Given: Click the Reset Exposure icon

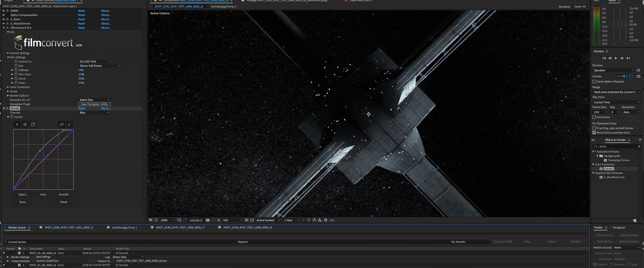Looking at the screenshot, I should click(326, 220).
